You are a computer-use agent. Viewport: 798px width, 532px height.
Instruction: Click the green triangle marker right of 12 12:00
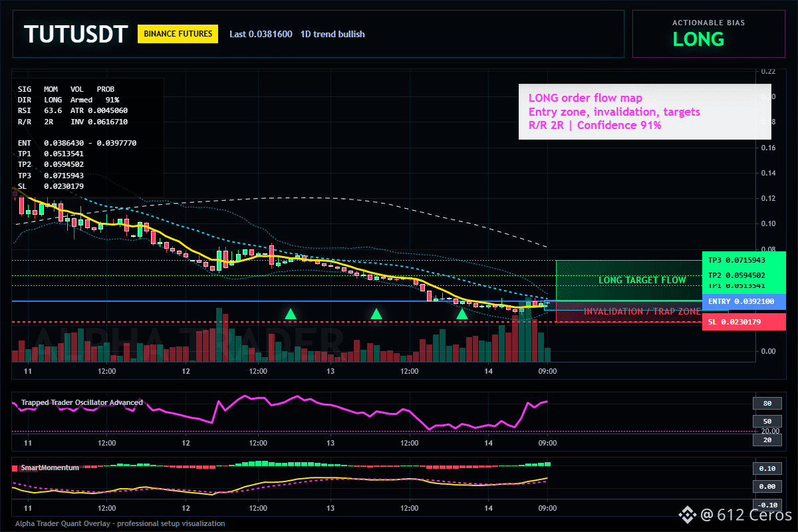pyautogui.click(x=290, y=314)
